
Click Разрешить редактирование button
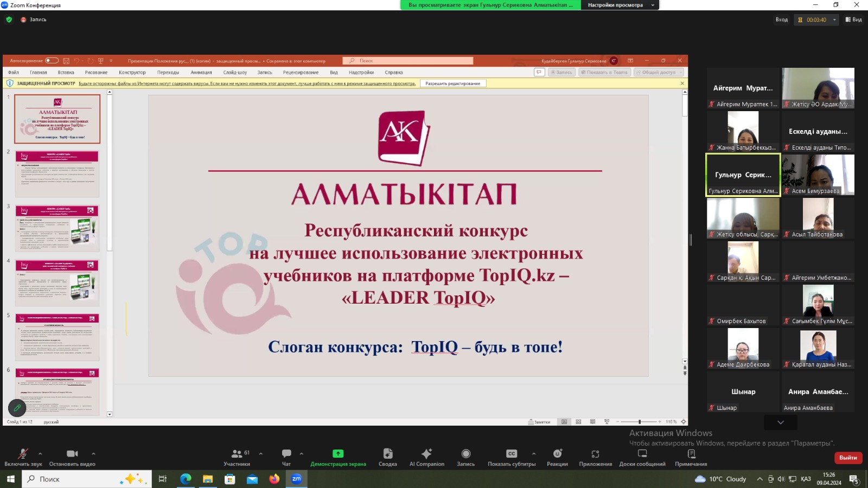pyautogui.click(x=453, y=84)
